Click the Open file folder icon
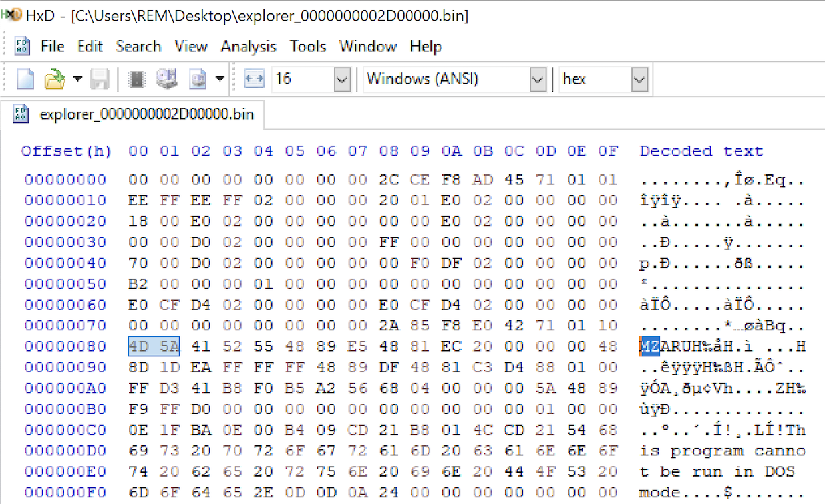The width and height of the screenshot is (825, 504). coord(54,80)
